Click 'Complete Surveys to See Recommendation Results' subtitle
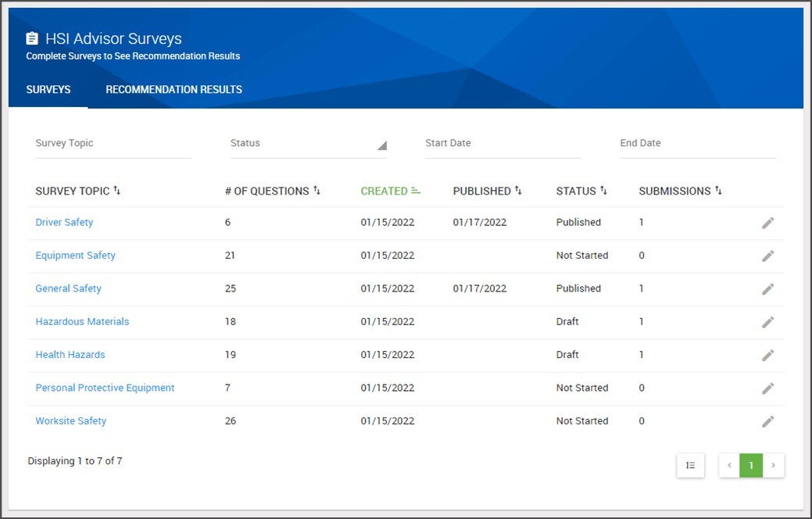The image size is (812, 519). (133, 56)
